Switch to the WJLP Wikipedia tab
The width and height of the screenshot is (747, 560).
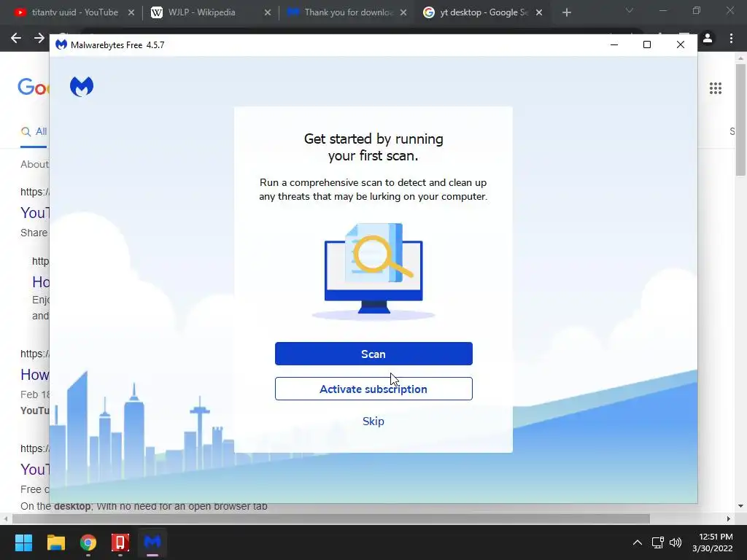click(x=202, y=12)
